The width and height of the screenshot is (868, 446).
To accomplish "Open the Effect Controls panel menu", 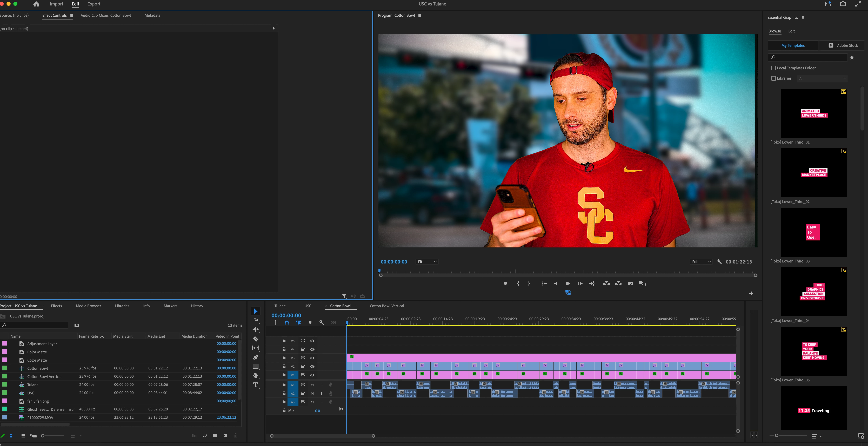I will click(x=72, y=16).
